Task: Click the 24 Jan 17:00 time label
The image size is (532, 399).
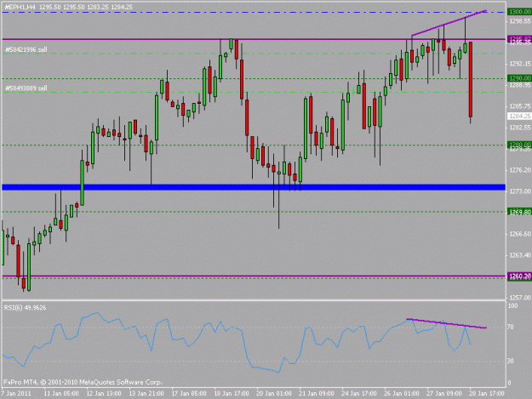Action: coord(359,394)
